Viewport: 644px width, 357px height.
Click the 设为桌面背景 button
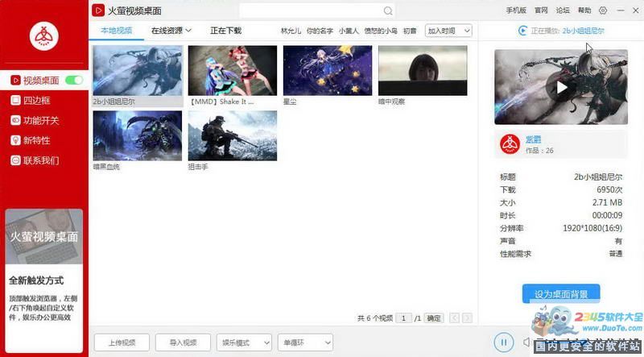[x=561, y=293]
